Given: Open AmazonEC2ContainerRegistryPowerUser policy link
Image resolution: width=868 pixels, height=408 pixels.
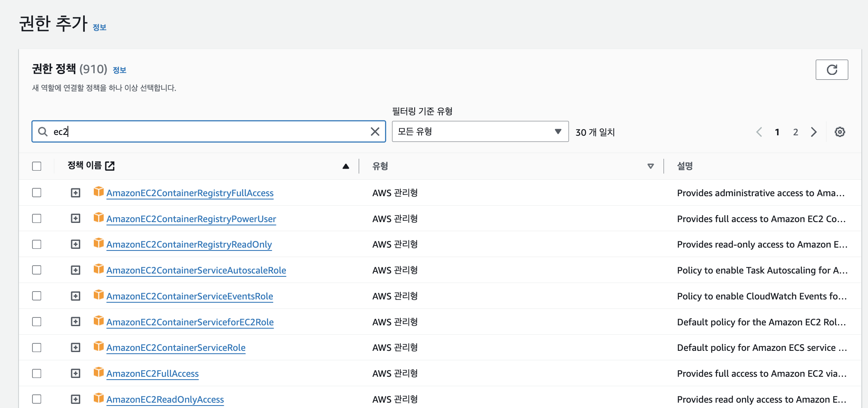Looking at the screenshot, I should [x=191, y=219].
